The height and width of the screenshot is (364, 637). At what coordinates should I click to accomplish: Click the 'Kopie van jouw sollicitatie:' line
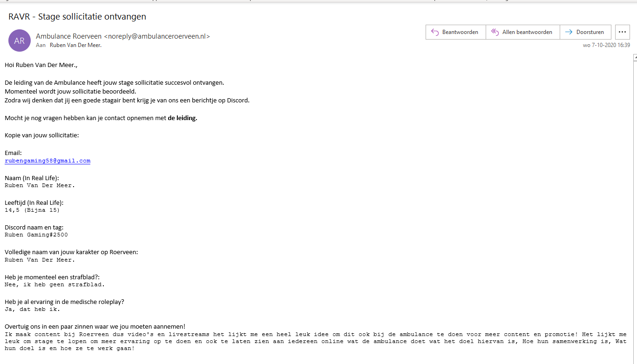pyautogui.click(x=42, y=135)
